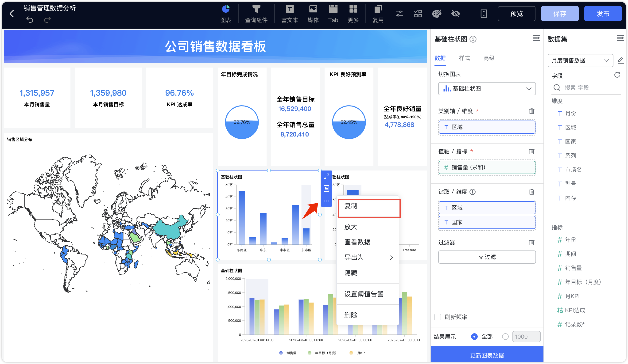628x364 pixels.
Task: Open the 更多 components menu
Action: [353, 14]
